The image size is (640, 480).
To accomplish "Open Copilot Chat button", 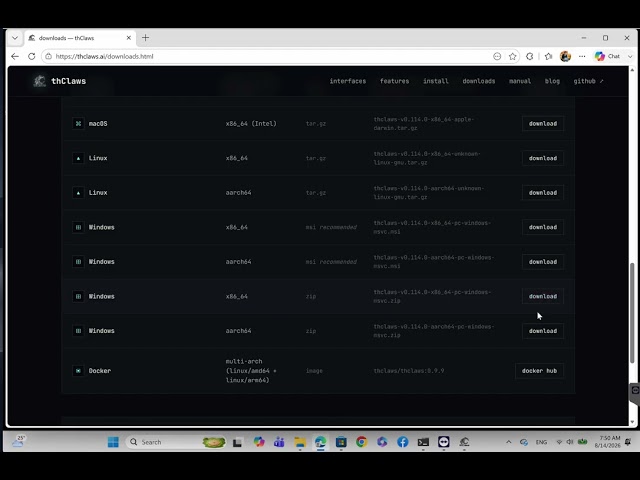I will (607, 56).
